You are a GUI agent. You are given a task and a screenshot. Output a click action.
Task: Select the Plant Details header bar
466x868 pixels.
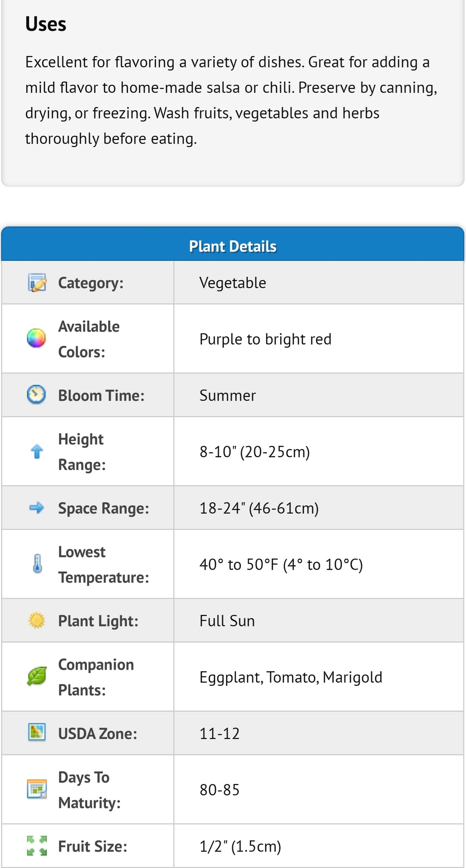tap(233, 244)
